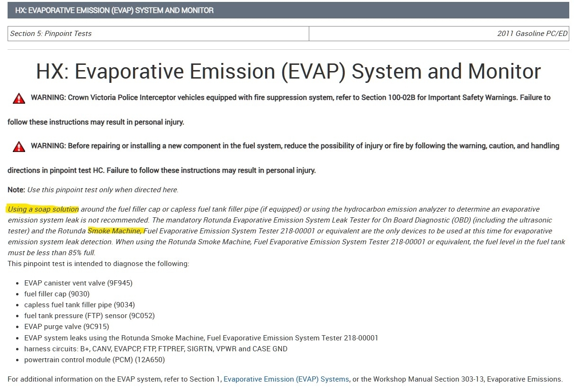The width and height of the screenshot is (574, 392).
Task: Click the first red warning triangle icon
Action: coord(18,98)
